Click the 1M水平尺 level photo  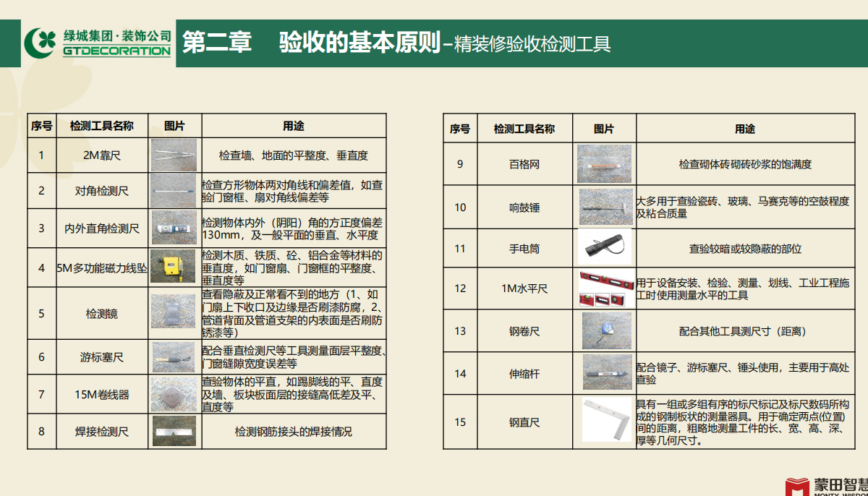606,288
